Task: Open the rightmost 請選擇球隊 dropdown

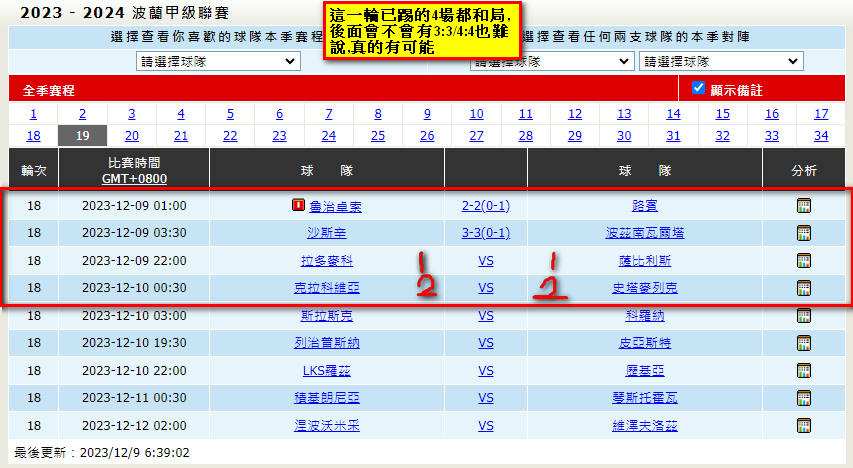Action: pos(720,61)
